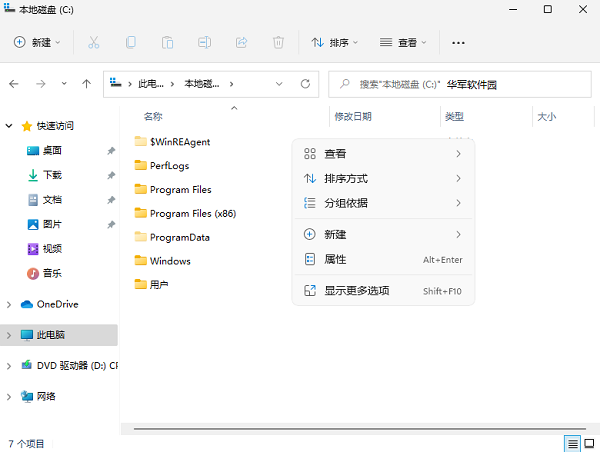This screenshot has width=600, height=452.
Task: Go up one folder level arrow
Action: point(86,84)
